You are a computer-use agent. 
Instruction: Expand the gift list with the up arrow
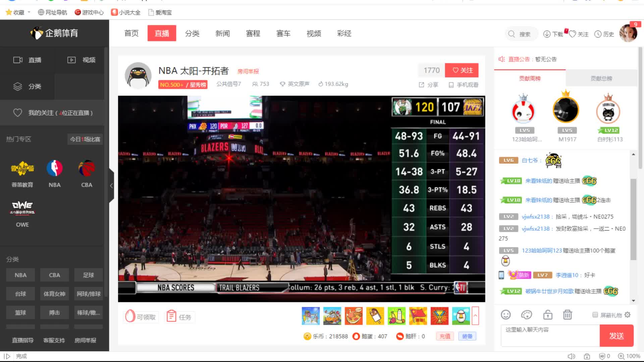475,316
